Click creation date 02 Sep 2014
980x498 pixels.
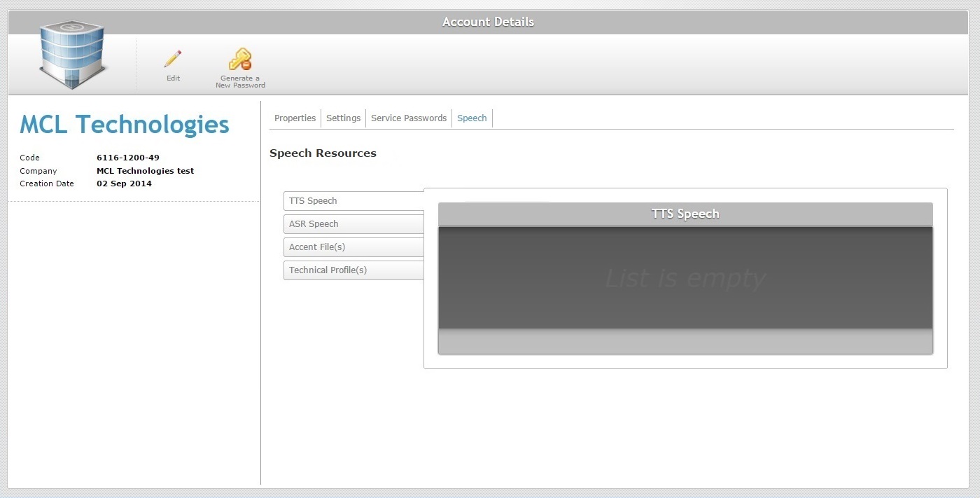[x=124, y=184]
